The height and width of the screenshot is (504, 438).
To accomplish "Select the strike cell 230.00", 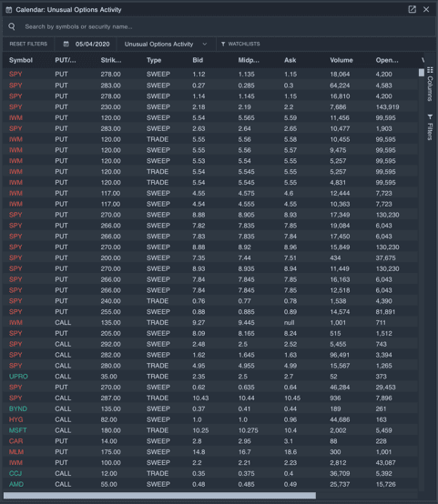I will coord(111,107).
